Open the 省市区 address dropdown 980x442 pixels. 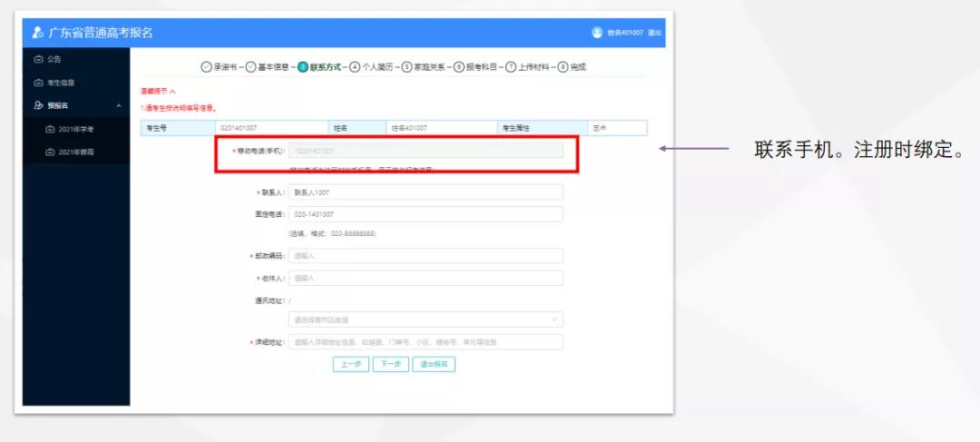[x=426, y=319]
